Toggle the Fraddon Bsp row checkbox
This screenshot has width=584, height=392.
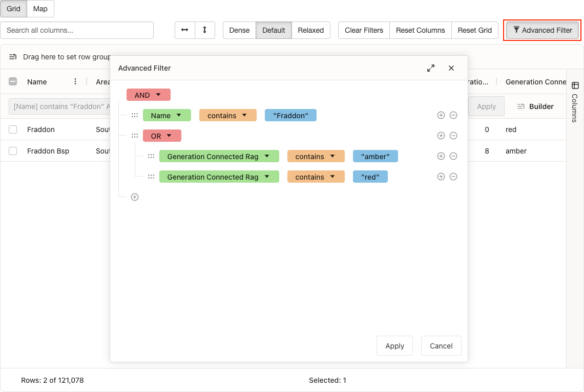[x=13, y=151]
